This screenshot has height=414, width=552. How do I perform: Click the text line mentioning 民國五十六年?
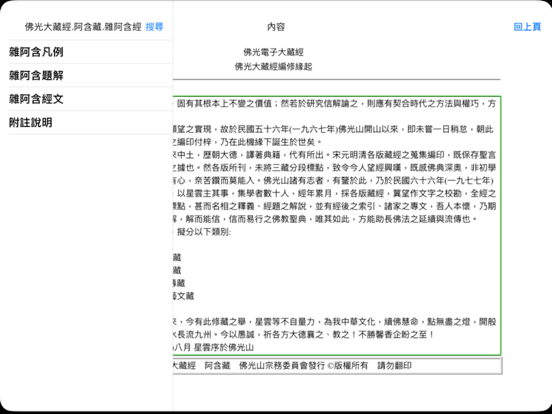point(333,130)
